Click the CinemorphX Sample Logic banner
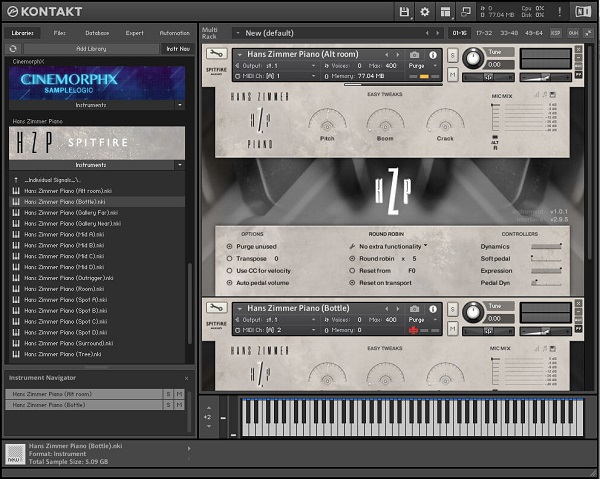 97,83
